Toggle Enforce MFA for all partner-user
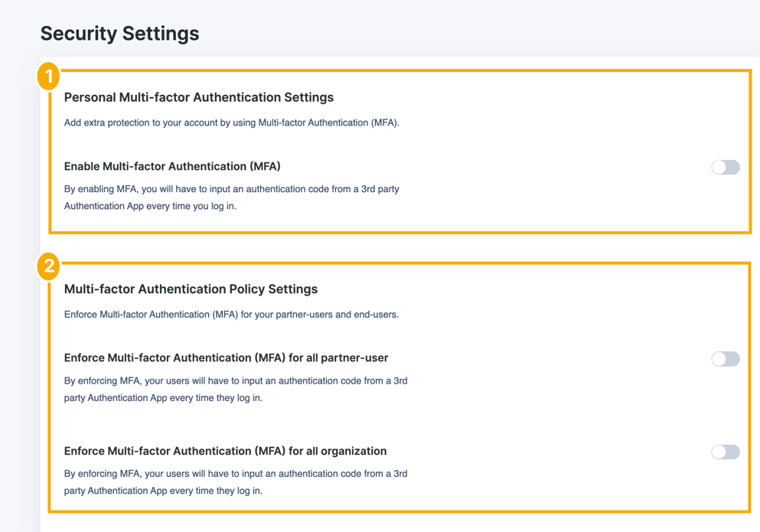This screenshot has height=532, width=760. coord(725,359)
